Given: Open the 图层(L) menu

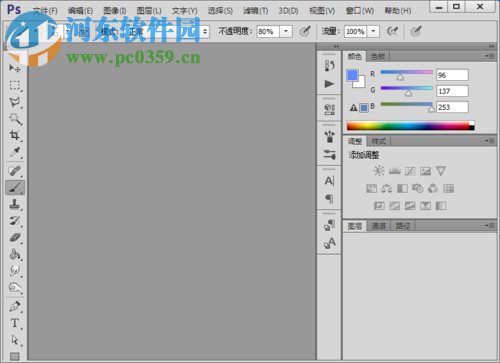Looking at the screenshot, I should point(149,11).
